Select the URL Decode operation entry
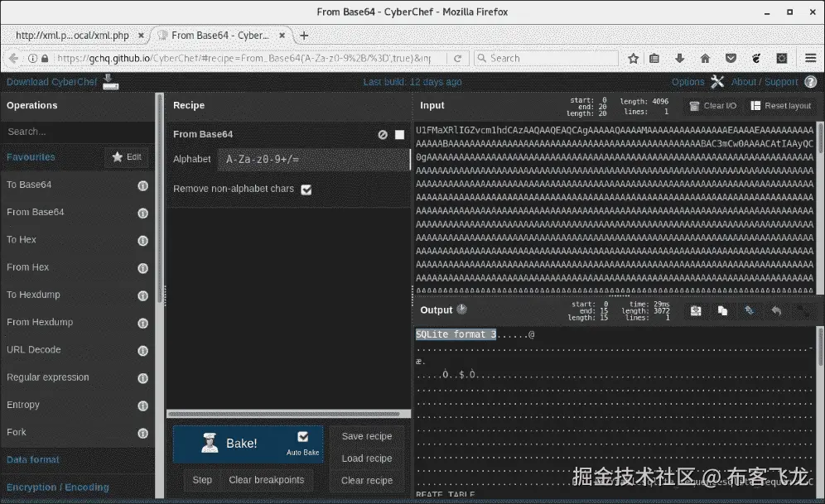825x504 pixels. coord(78,350)
